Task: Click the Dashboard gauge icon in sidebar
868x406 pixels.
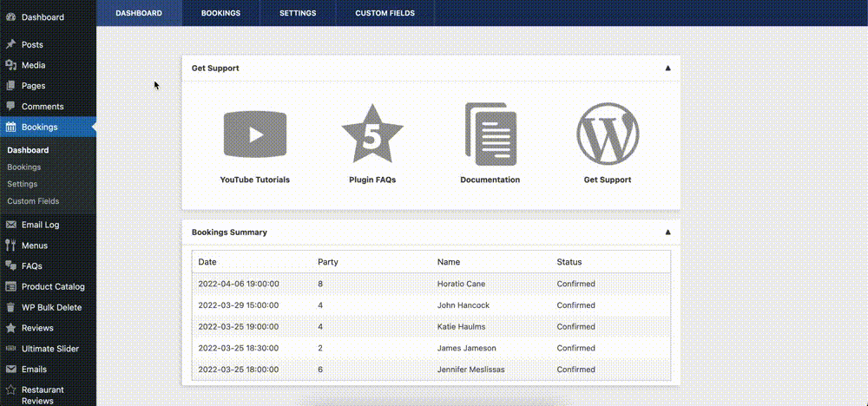Action: point(10,17)
